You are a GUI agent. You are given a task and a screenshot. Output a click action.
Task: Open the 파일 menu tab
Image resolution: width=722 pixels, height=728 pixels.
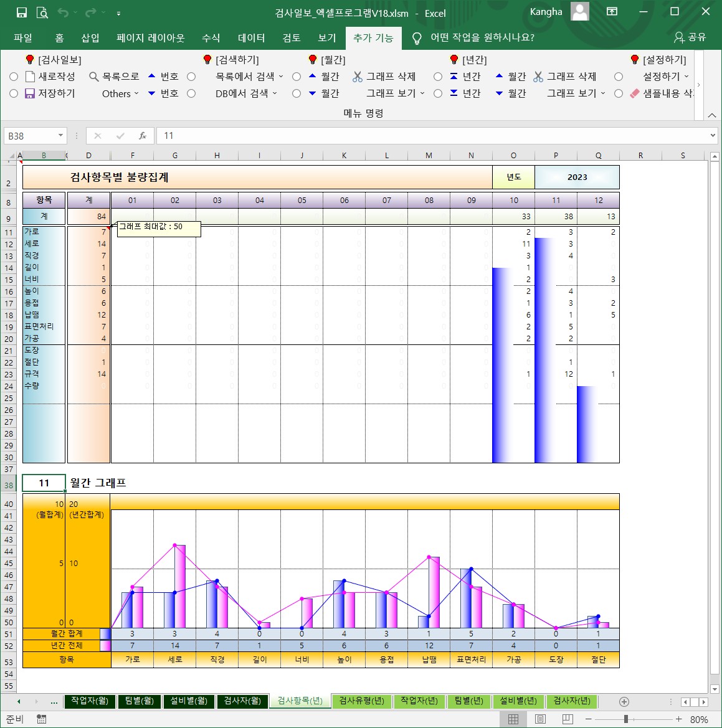pyautogui.click(x=23, y=37)
